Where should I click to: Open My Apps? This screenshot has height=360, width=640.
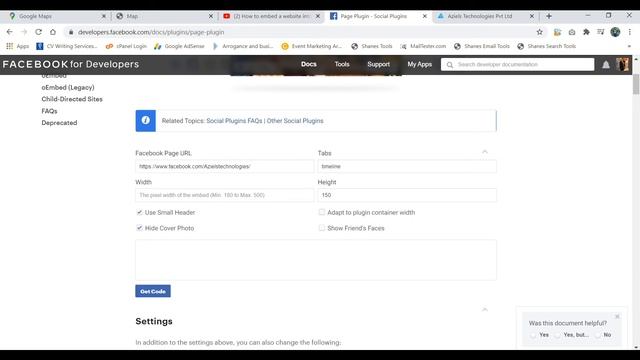pyautogui.click(x=420, y=64)
